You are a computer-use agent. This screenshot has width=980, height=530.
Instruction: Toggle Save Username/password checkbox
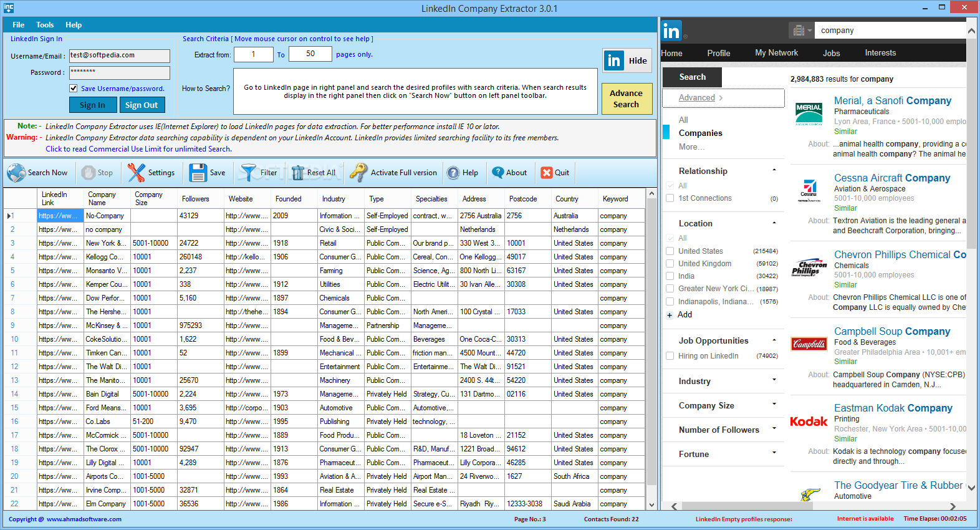click(74, 89)
